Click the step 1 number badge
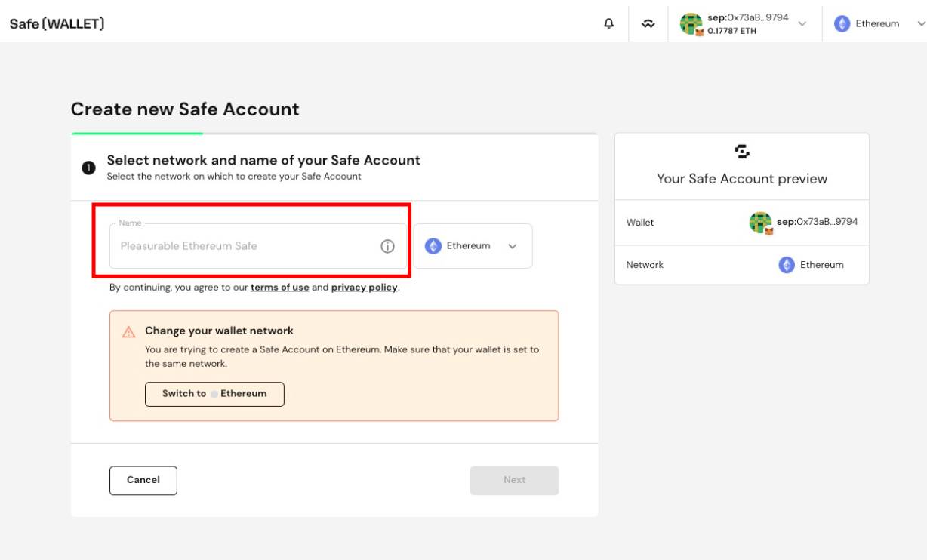This screenshot has width=927, height=560. tap(88, 168)
